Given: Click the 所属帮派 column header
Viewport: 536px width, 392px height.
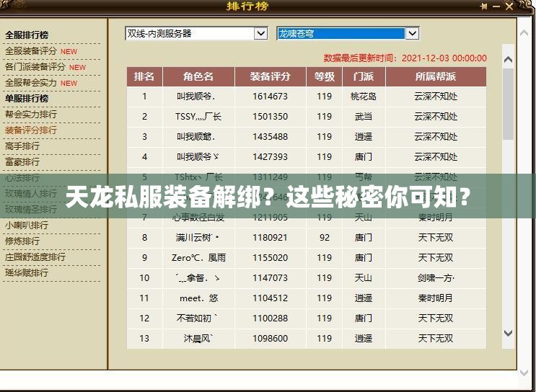Looking at the screenshot, I should coord(435,76).
